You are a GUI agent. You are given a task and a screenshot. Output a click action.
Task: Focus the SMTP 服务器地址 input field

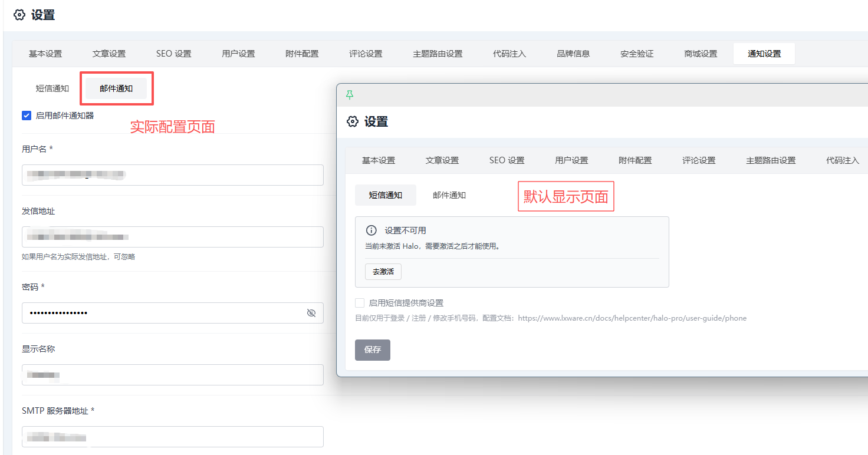coord(172,437)
